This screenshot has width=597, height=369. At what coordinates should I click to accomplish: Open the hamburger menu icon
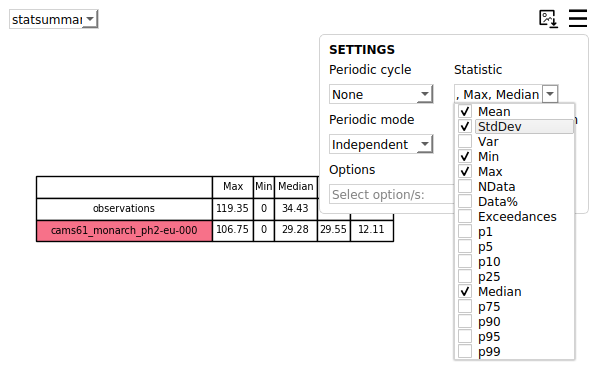tap(578, 18)
